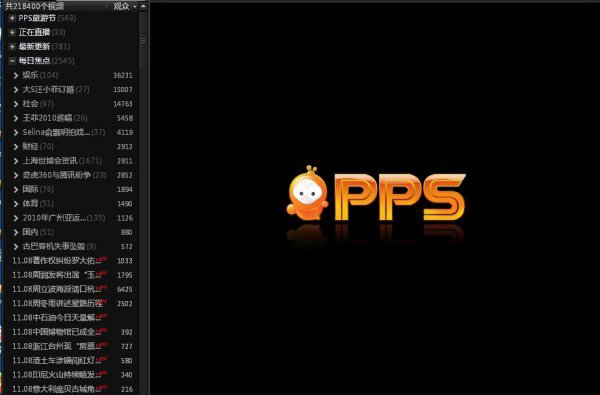Screen dimensions: 600x395
Task: Expand the PPS旅游节 category with plus icon
Action: 12,18
